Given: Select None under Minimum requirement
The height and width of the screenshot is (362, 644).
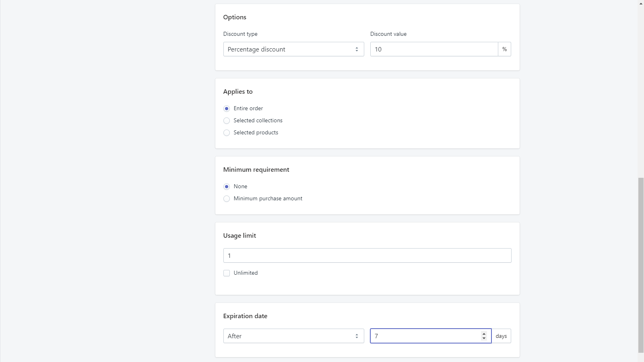Looking at the screenshot, I should pos(227,187).
